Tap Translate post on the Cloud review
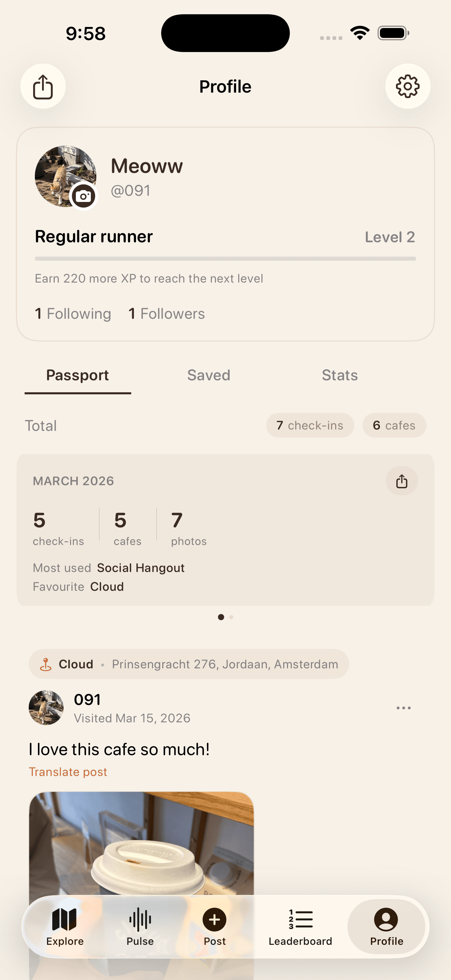The width and height of the screenshot is (451, 980). coord(68,772)
